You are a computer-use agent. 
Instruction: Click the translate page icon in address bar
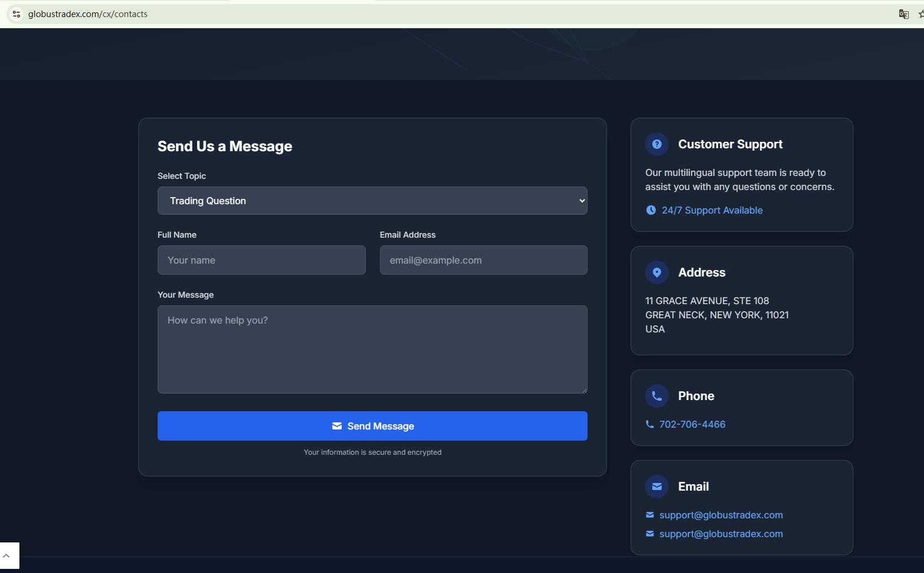(903, 14)
